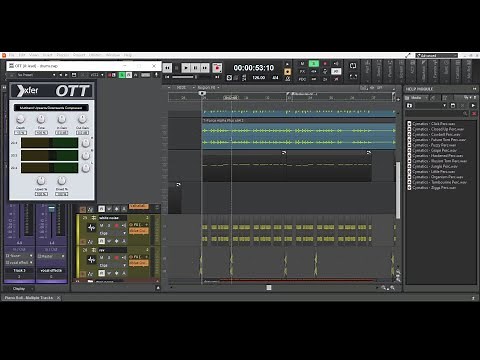
Task: Click the Master output on console strip
Action: (x=51, y=256)
